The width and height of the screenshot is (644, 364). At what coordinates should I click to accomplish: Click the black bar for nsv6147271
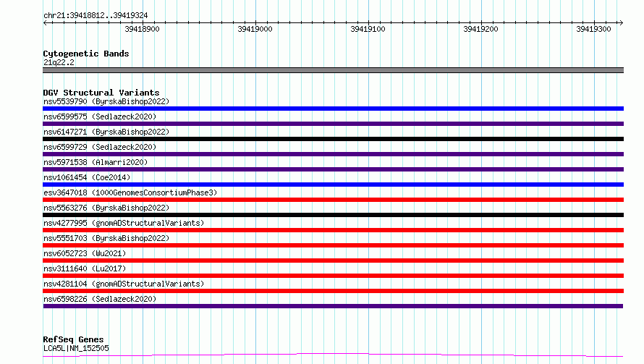[x=333, y=139]
